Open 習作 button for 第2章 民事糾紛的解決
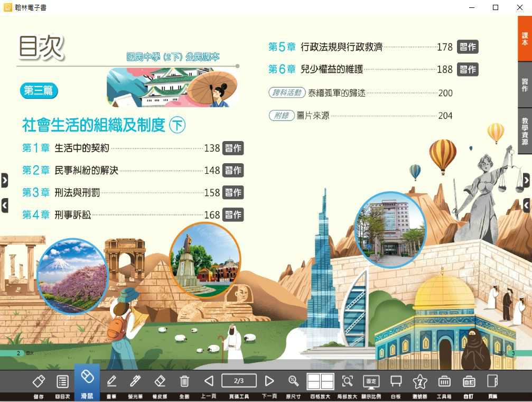The image size is (532, 402). point(233,170)
